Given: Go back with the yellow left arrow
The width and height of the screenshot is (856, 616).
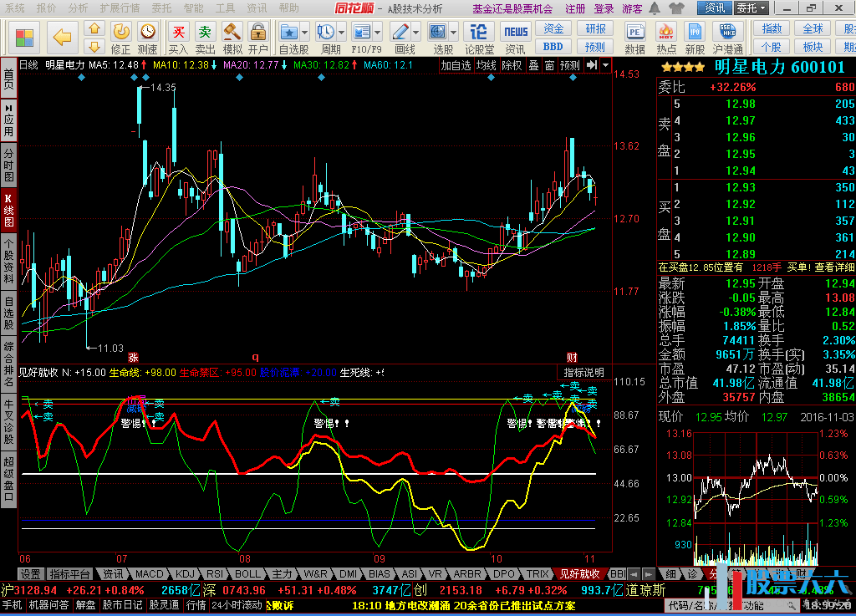Looking at the screenshot, I should (x=62, y=37).
